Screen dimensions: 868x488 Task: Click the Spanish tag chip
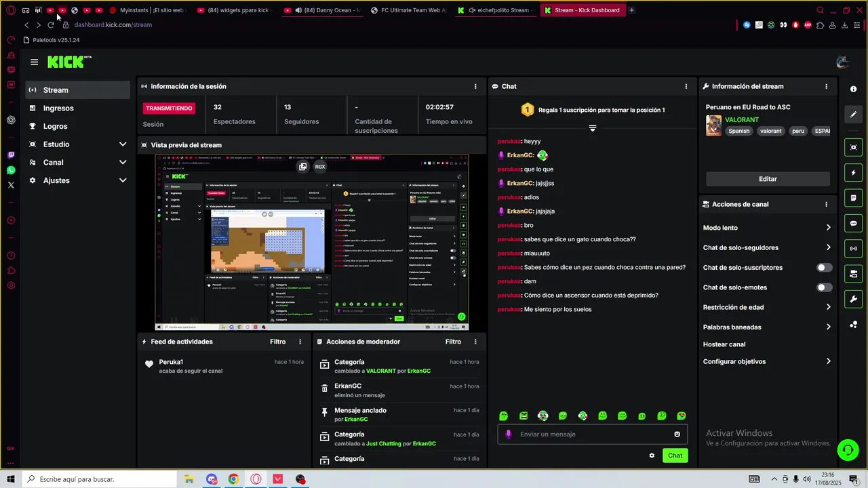click(x=739, y=131)
